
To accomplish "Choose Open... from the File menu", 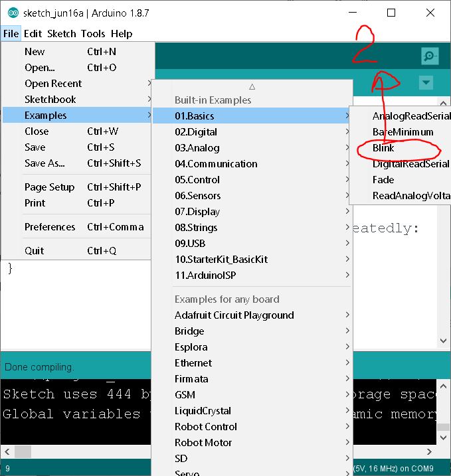I will [77, 68].
